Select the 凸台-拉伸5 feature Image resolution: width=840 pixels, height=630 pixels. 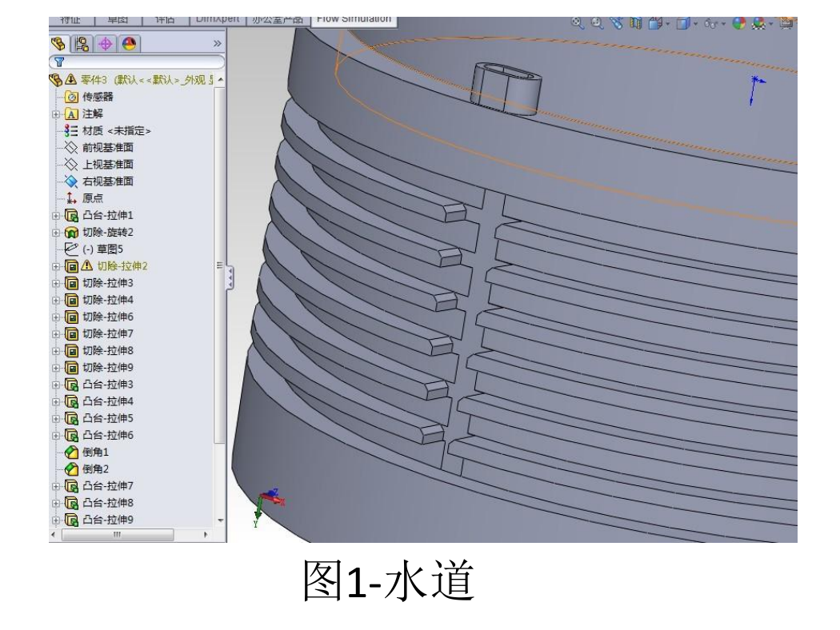pos(100,419)
